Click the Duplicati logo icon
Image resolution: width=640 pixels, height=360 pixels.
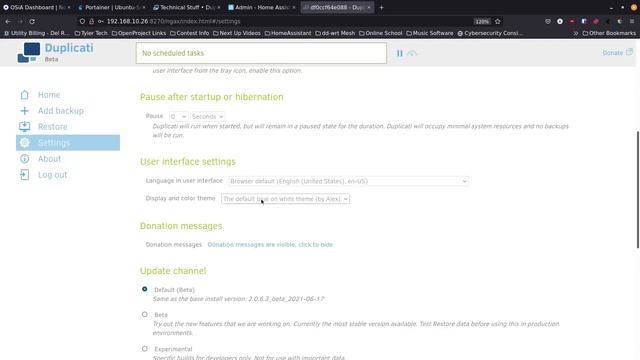29,53
